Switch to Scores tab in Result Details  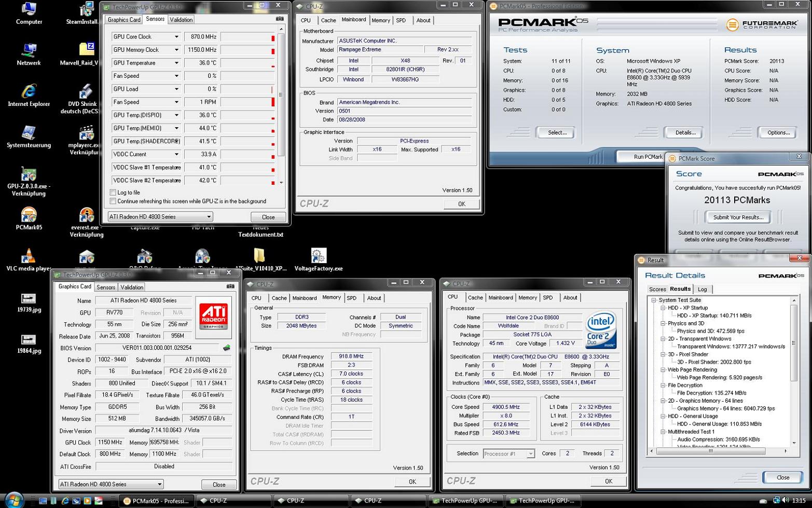(x=657, y=290)
